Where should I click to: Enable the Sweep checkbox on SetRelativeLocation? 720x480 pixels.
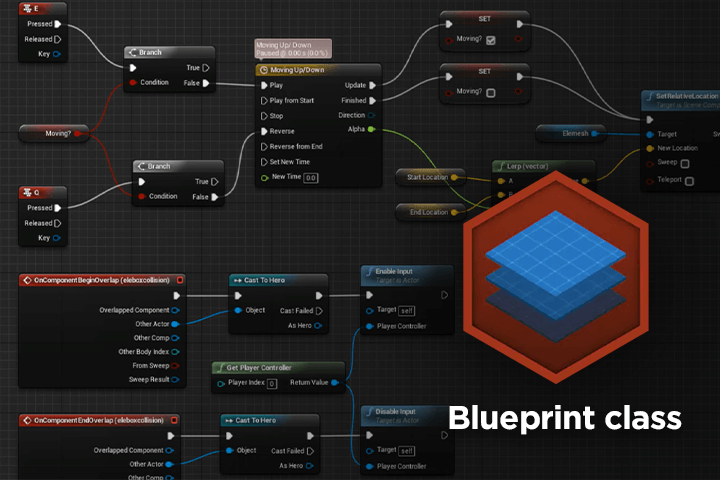click(x=685, y=164)
